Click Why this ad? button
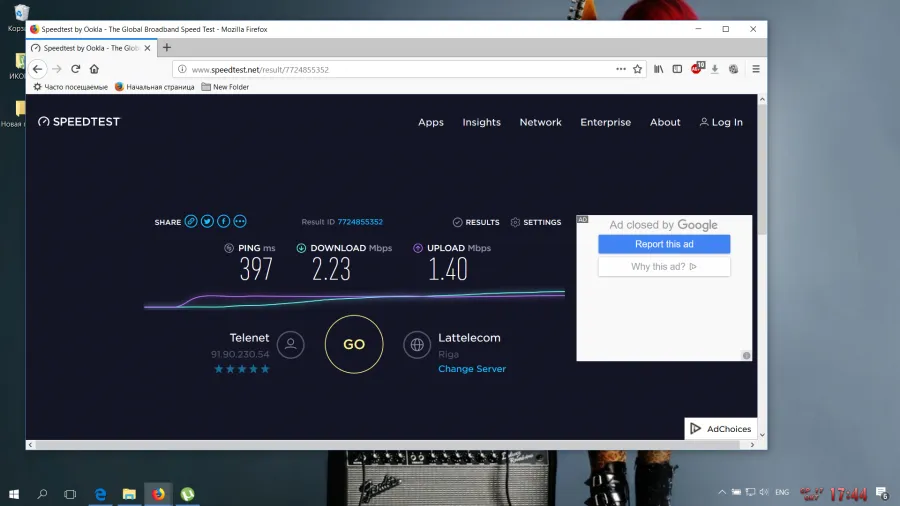The image size is (900, 506). [664, 266]
